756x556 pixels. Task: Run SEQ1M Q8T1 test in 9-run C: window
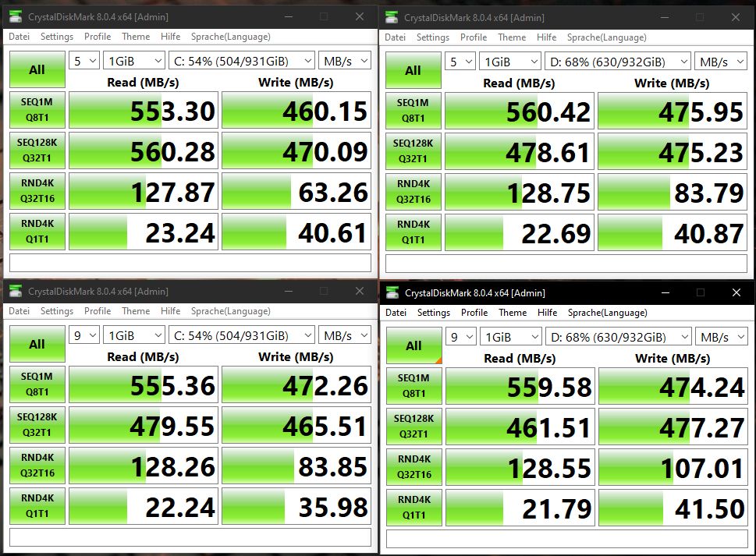[x=37, y=384]
